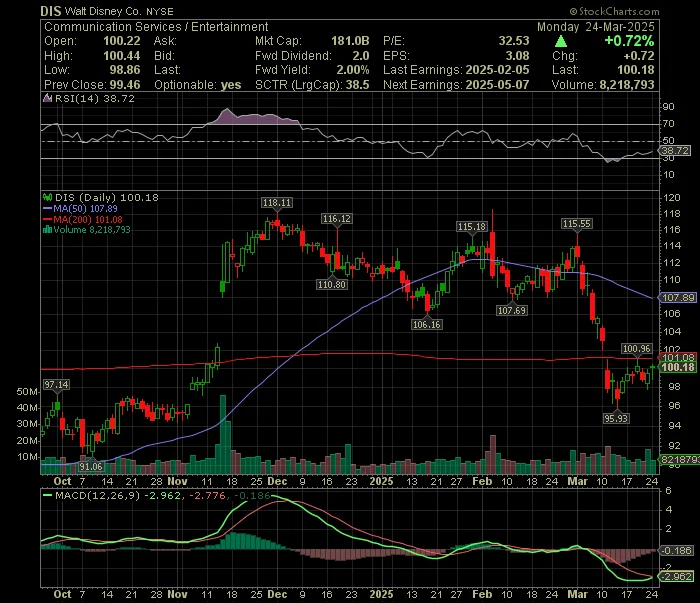
Task: Click the SCTR (LrgCap) value 38.5
Action: (x=358, y=85)
